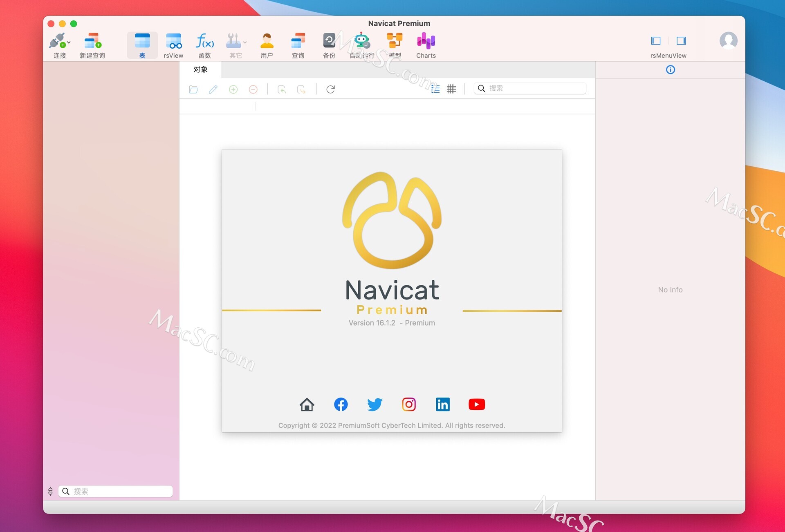785x532 pixels.
Task: Click the information (i) button
Action: [669, 70]
